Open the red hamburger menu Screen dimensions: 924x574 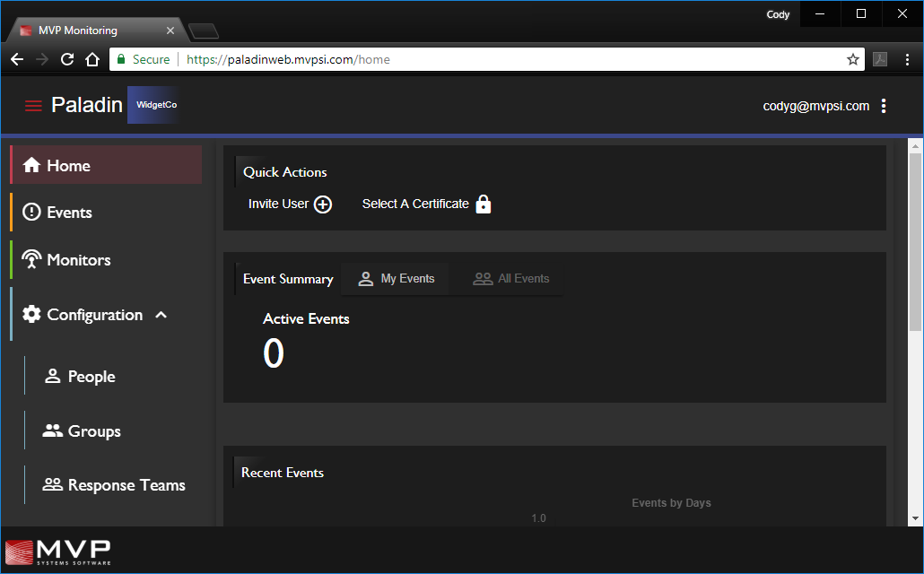[x=33, y=106]
